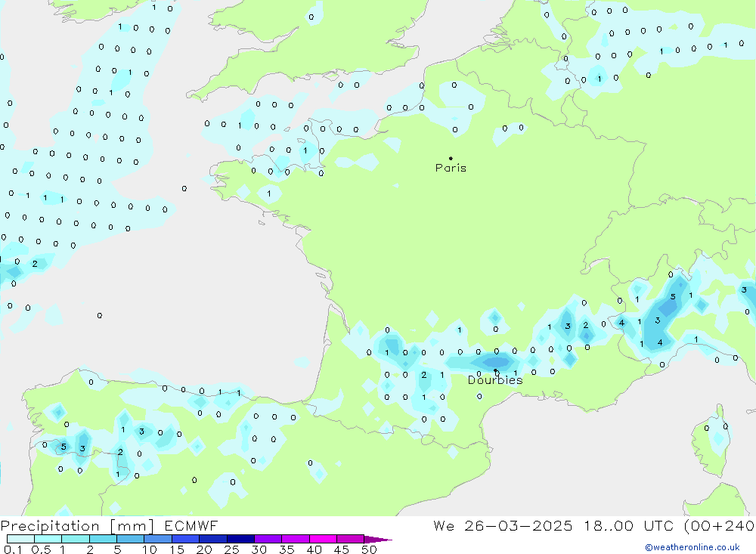This screenshot has height=554, width=756.
Task: Click the '18..00 UTC' time label
Action: 628,525
